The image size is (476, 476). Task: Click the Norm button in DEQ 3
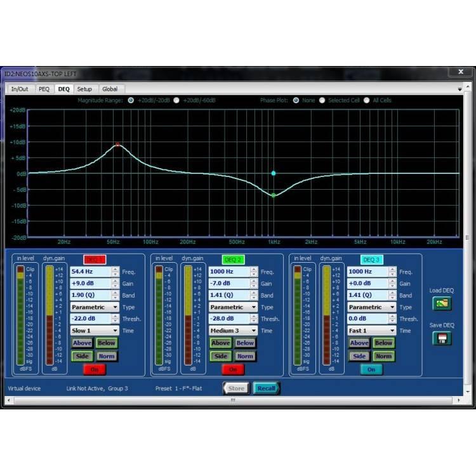tap(383, 356)
